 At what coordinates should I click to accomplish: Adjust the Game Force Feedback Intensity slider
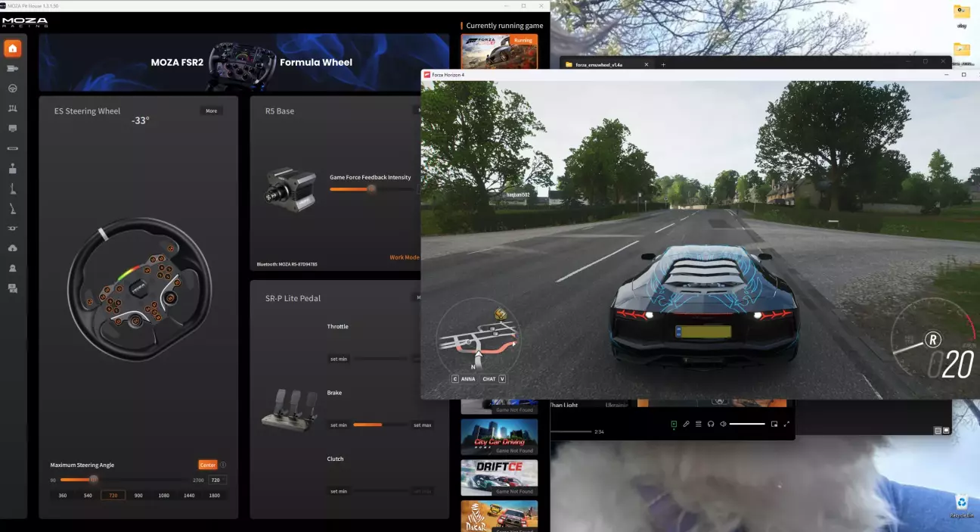tap(371, 189)
